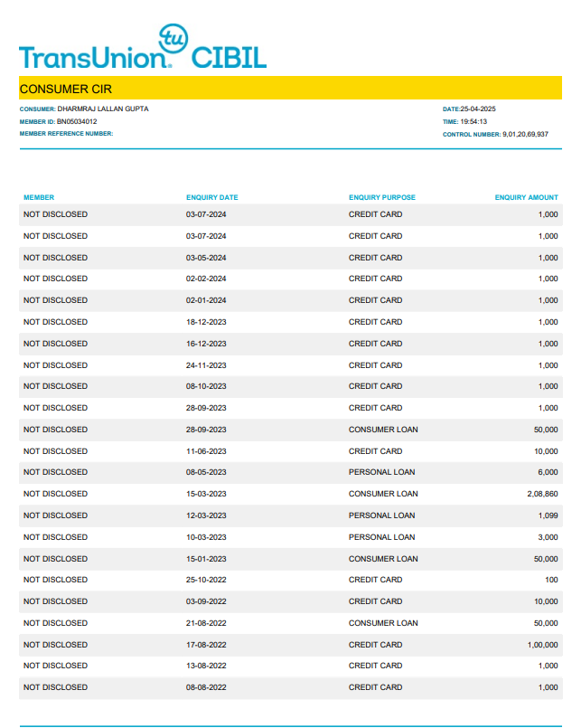Click the MEMBER column header
The image size is (572, 728).
(39, 197)
